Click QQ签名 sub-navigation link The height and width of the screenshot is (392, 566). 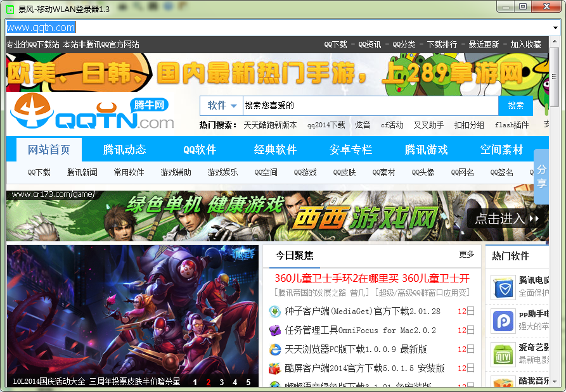[502, 172]
